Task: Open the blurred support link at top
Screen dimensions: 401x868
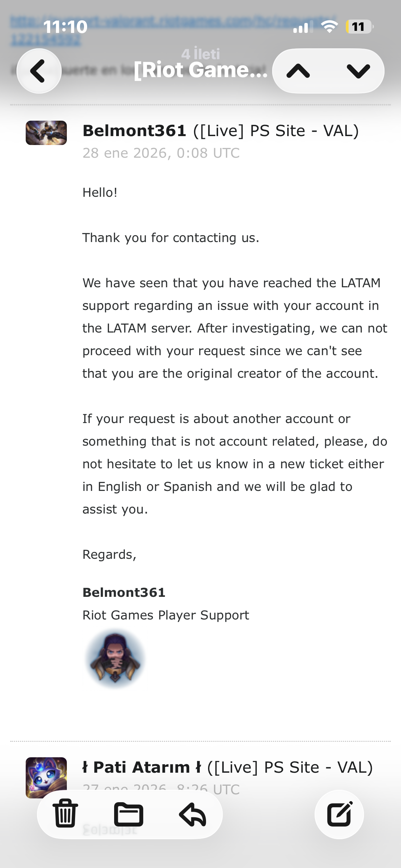Action: pyautogui.click(x=173, y=30)
